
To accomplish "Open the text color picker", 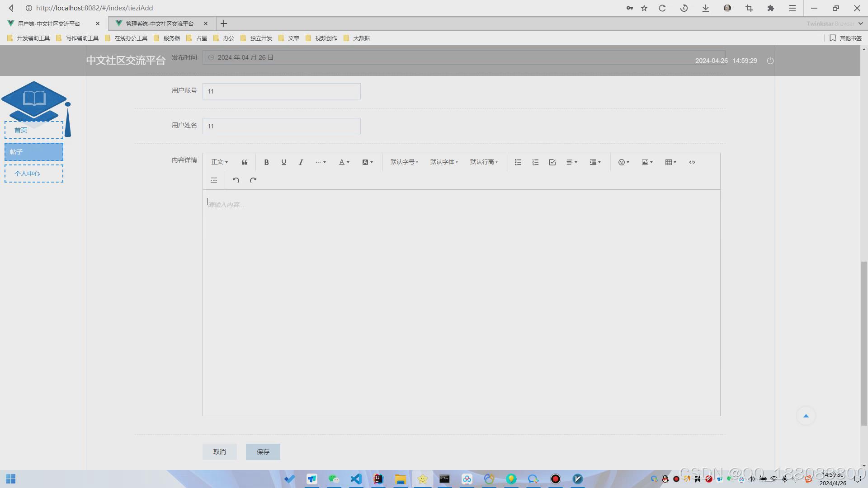I will (344, 162).
